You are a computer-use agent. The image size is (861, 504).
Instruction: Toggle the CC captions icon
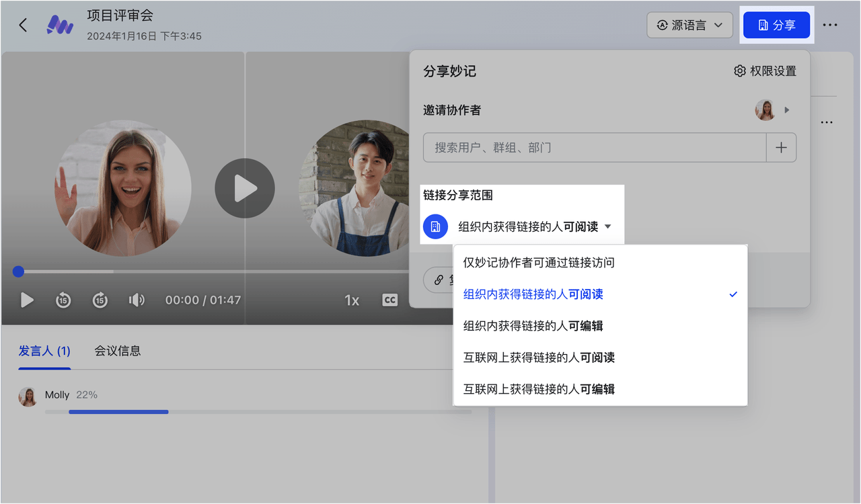(389, 300)
